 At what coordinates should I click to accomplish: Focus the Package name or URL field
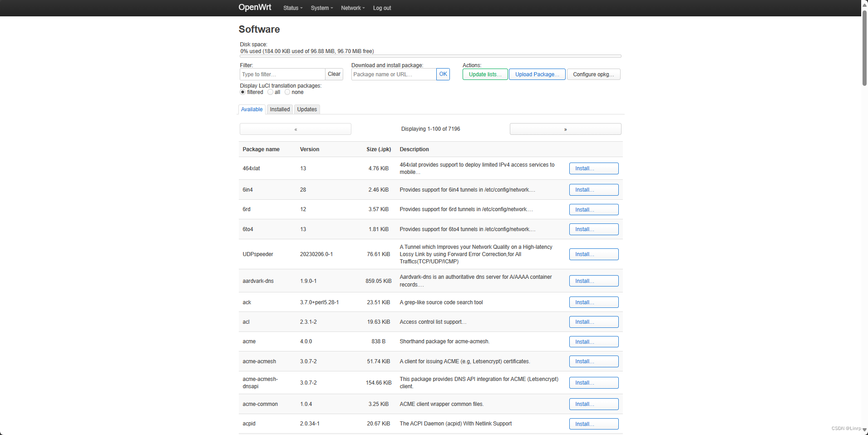click(394, 74)
